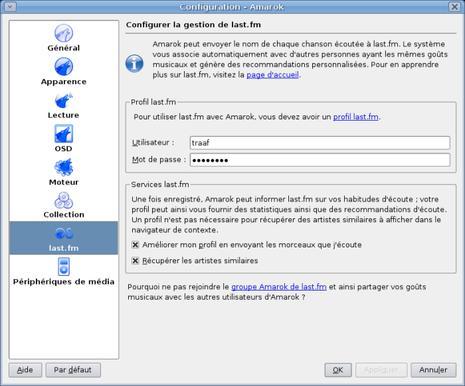Select the last.fm section icon

(64, 233)
